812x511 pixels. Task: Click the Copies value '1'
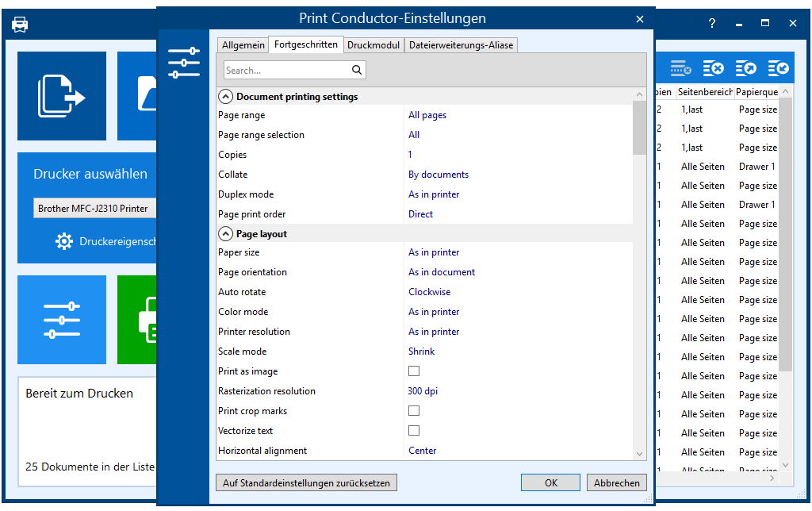point(410,155)
